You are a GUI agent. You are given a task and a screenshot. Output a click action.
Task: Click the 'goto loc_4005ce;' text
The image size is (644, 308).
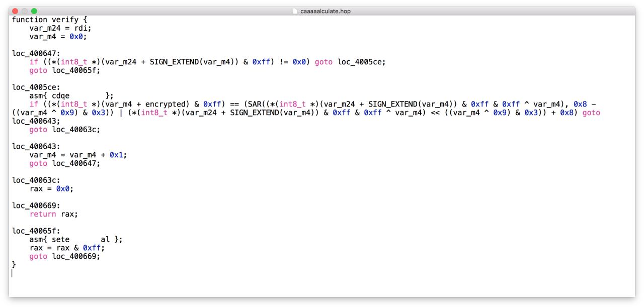pos(350,62)
